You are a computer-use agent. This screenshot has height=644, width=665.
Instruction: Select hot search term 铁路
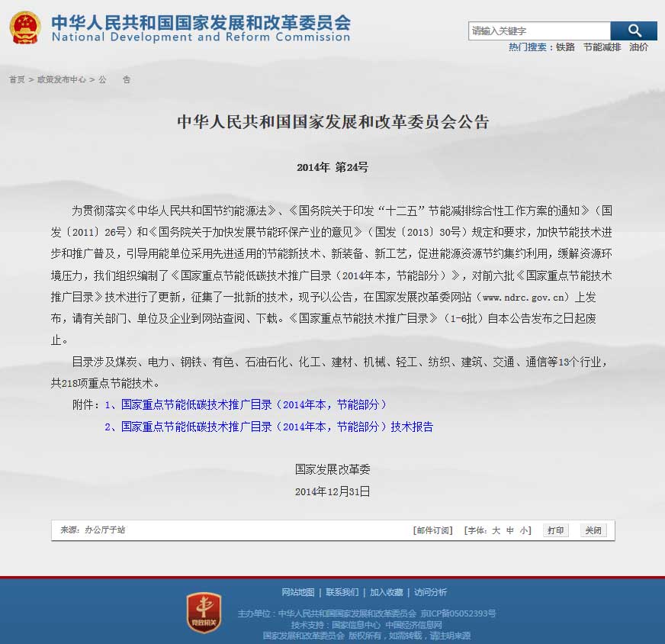click(565, 47)
